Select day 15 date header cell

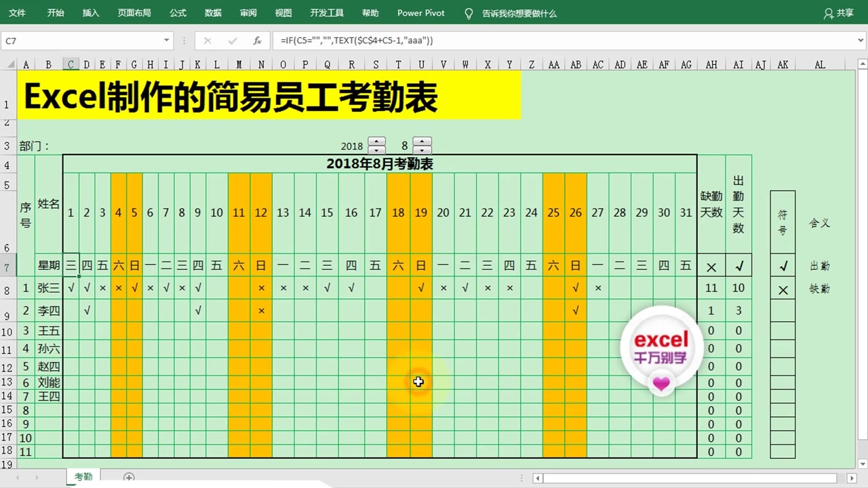(327, 213)
